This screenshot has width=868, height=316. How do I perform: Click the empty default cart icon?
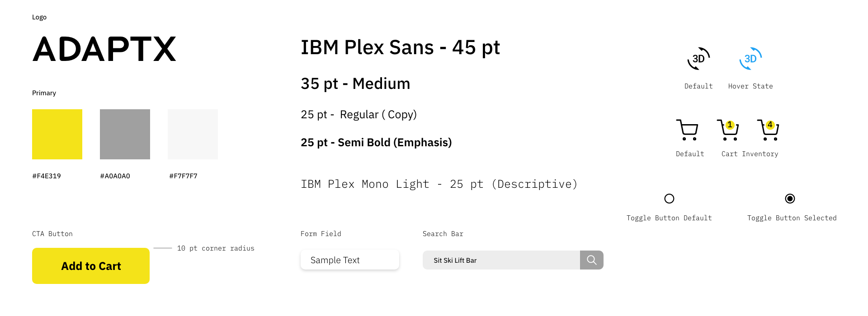click(x=687, y=130)
